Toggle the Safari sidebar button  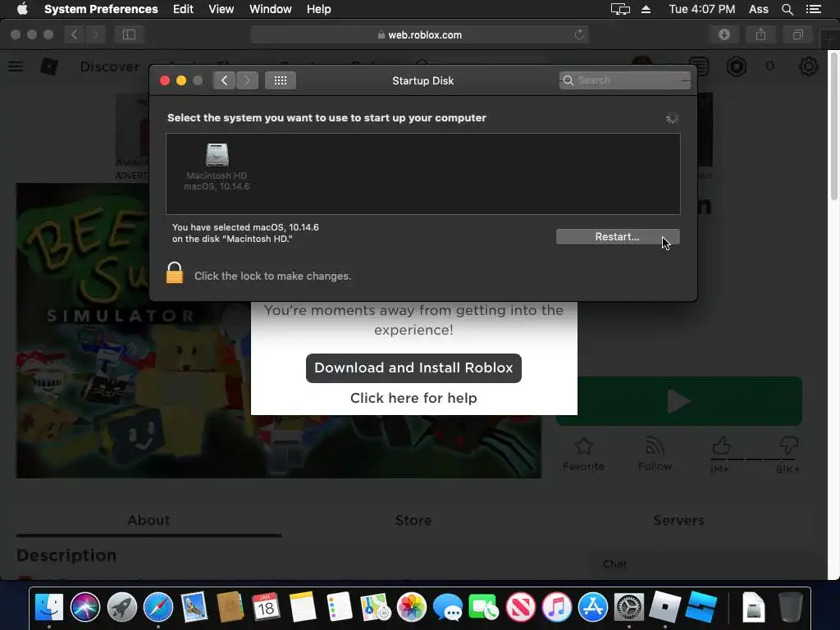(x=129, y=34)
